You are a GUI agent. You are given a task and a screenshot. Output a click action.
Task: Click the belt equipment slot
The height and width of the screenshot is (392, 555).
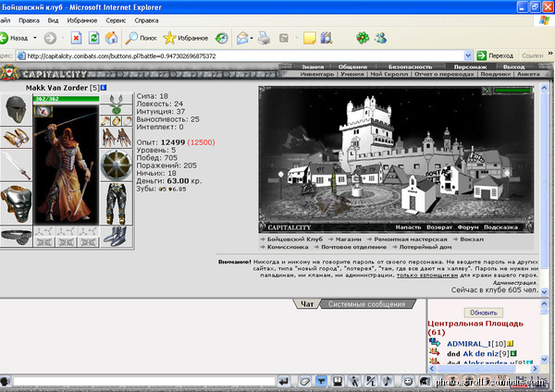point(16,237)
